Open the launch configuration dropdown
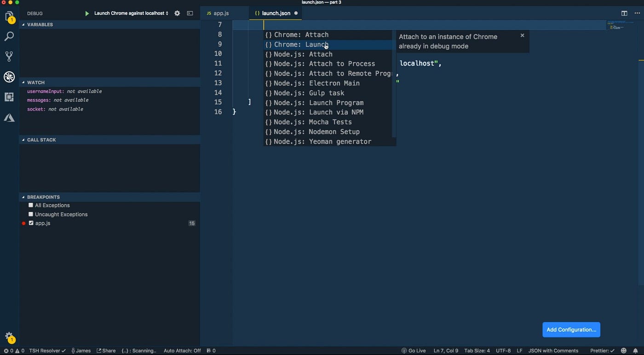The image size is (644, 355). coord(131,13)
